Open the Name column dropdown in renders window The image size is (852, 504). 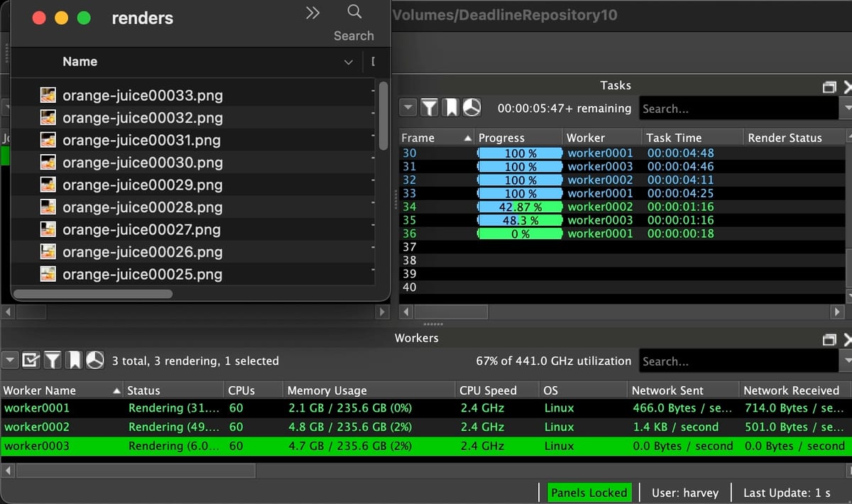[348, 62]
